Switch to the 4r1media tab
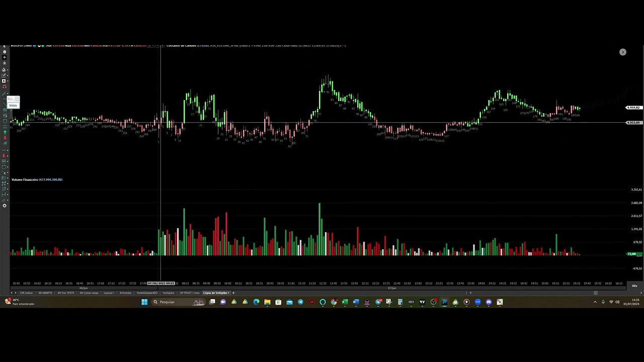 (x=125, y=293)
